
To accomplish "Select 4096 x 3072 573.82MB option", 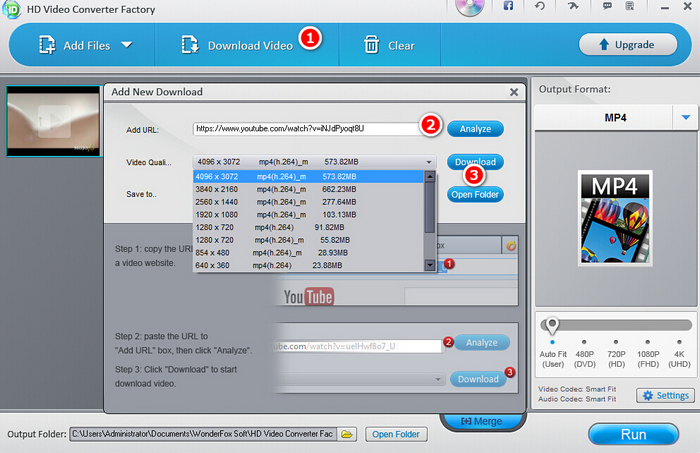I will (x=308, y=177).
